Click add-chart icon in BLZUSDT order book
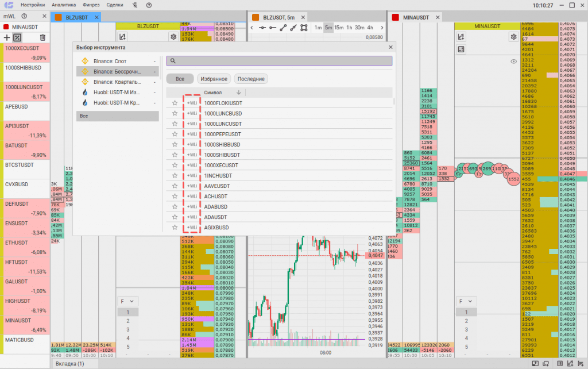The width and height of the screenshot is (588, 369). tap(122, 37)
